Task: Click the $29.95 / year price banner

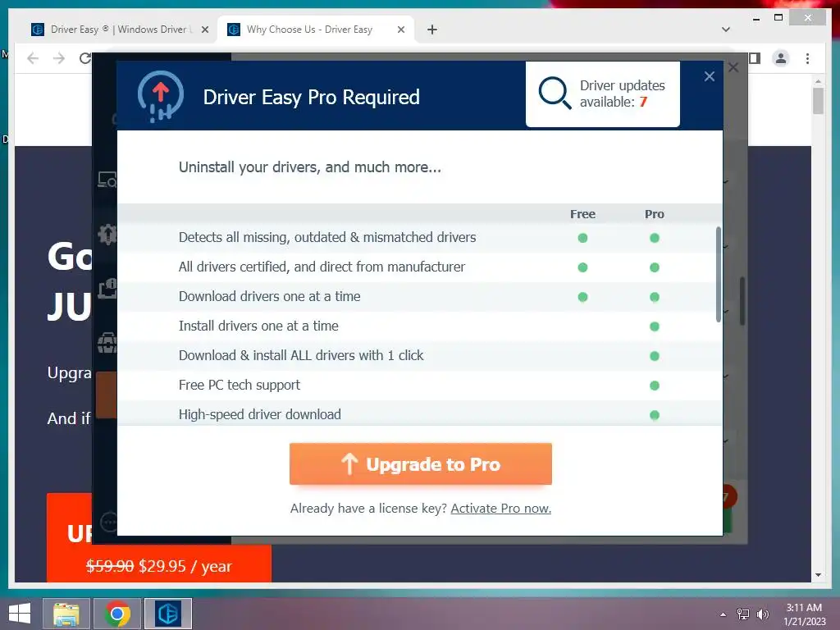Action: click(159, 566)
